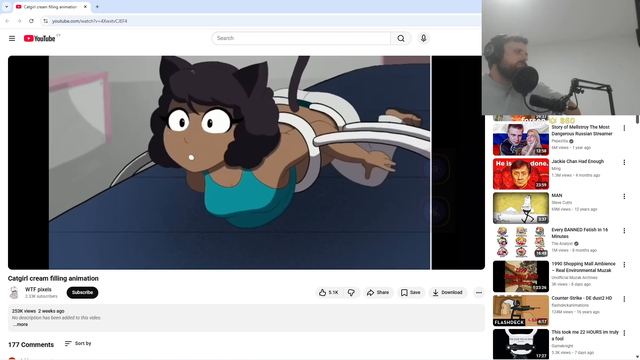Reload the current page
Screen dimensions: 640x360
coord(31,21)
